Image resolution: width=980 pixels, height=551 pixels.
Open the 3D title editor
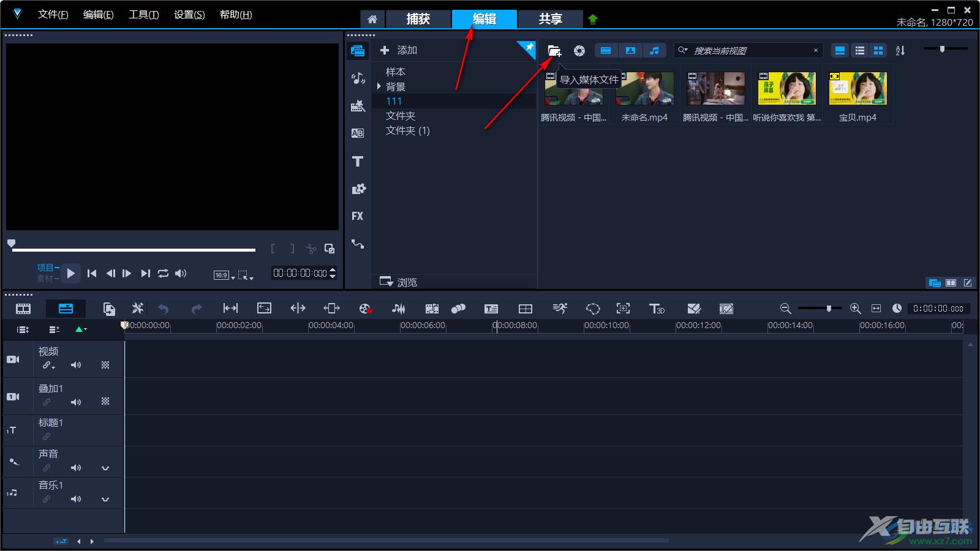pyautogui.click(x=657, y=309)
